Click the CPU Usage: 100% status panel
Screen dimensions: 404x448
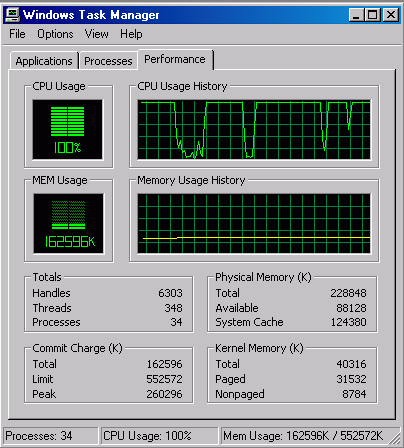(159, 436)
